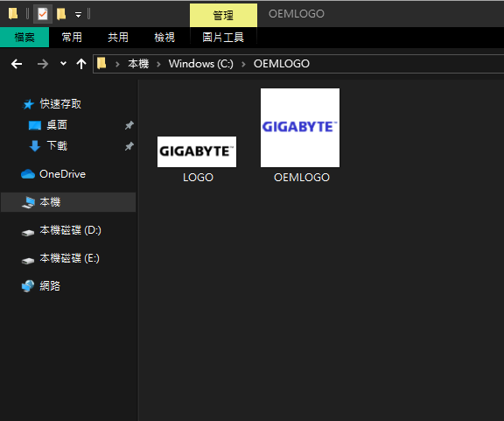This screenshot has height=421, width=504.
Task: Select the OEMLOGO image thumbnail
Action: (300, 128)
